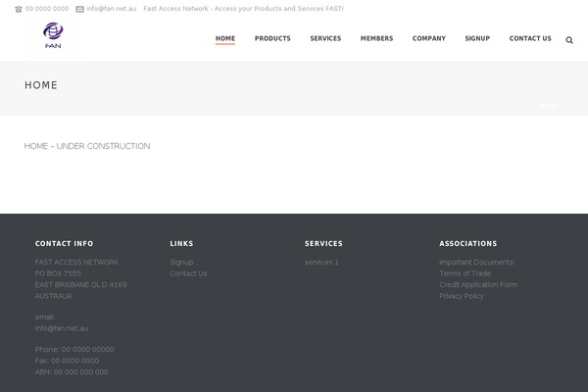Click AUSTRALIA text in footer
Image resolution: width=588 pixels, height=392 pixels.
coord(53,296)
